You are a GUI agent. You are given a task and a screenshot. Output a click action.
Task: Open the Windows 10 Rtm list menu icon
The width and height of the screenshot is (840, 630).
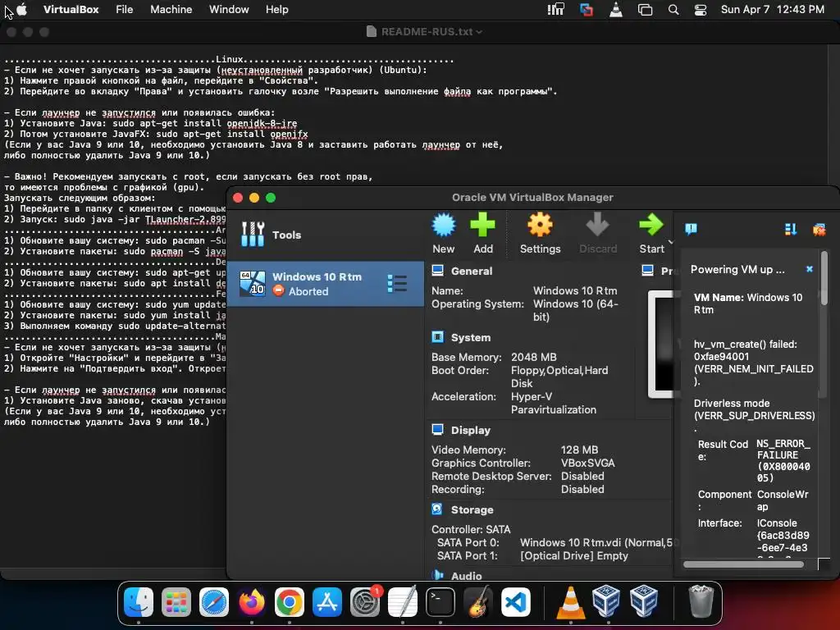pyautogui.click(x=397, y=283)
